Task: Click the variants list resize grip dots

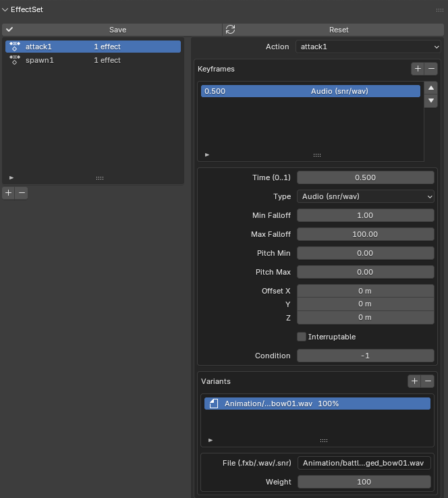Action: (x=324, y=441)
